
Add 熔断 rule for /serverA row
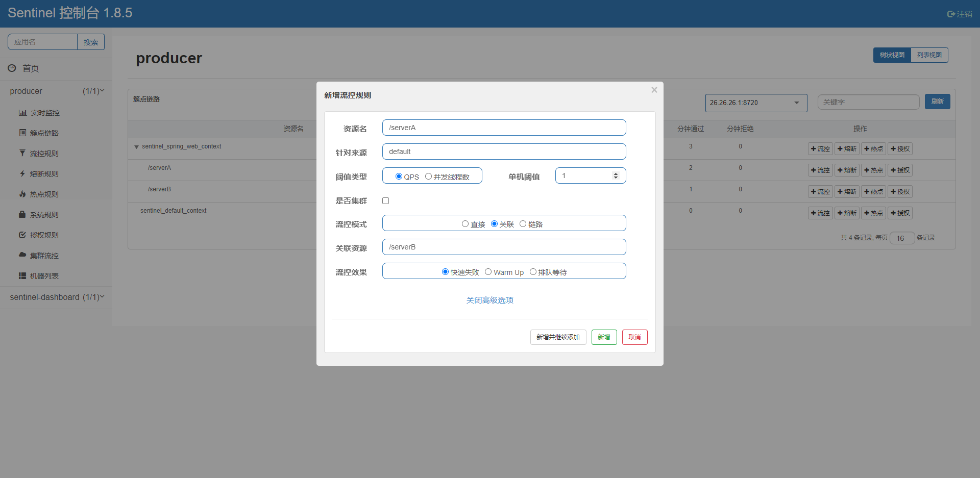click(847, 170)
